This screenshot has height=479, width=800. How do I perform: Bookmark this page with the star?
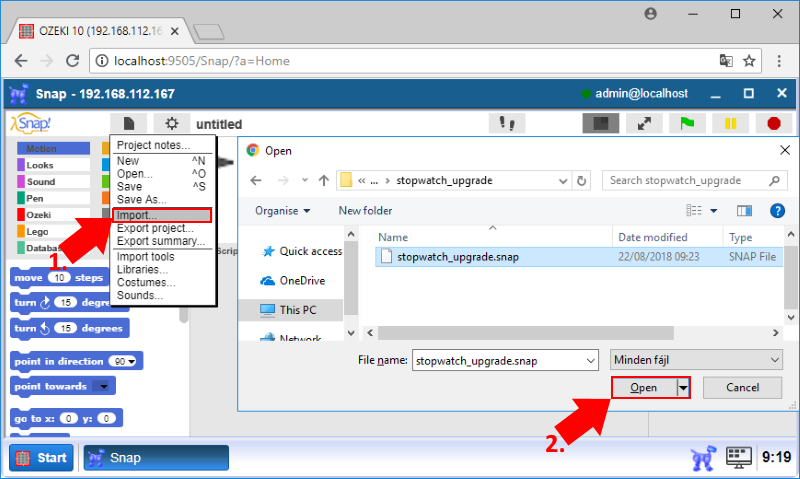pyautogui.click(x=749, y=61)
